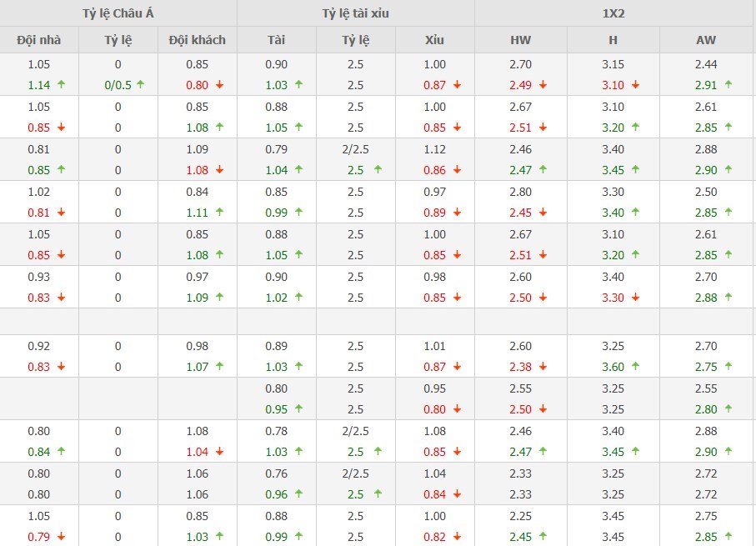Click the Đội nhà column header

click(39, 40)
